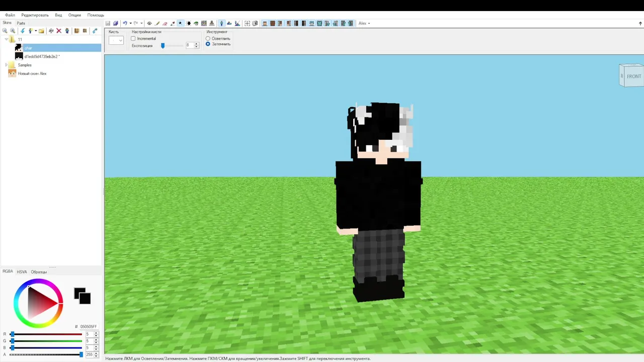Select the Darken/Lighten diamond tool
Viewport: 644px width, 362px height.
pyautogui.click(x=188, y=23)
